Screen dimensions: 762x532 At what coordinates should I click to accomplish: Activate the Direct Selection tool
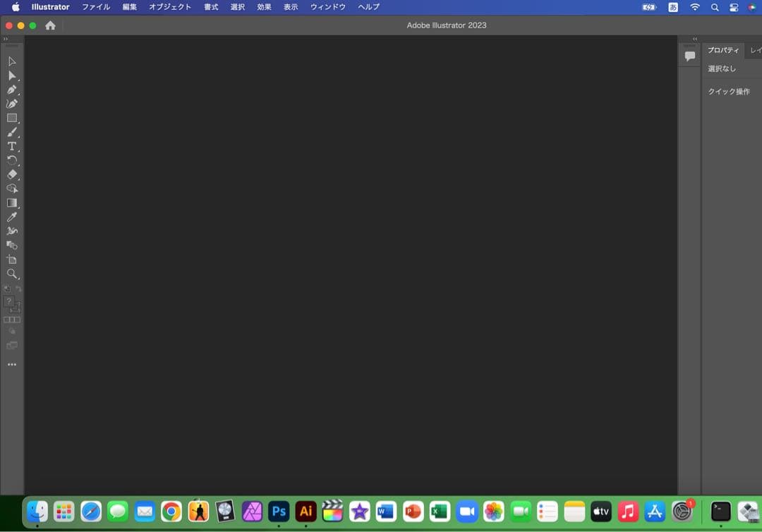(x=11, y=75)
